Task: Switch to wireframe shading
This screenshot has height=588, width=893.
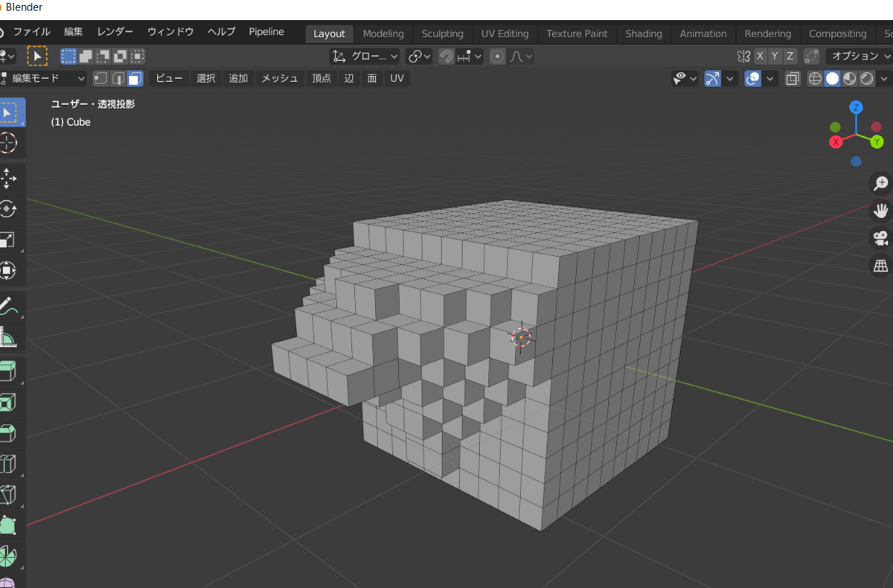Action: [x=816, y=78]
